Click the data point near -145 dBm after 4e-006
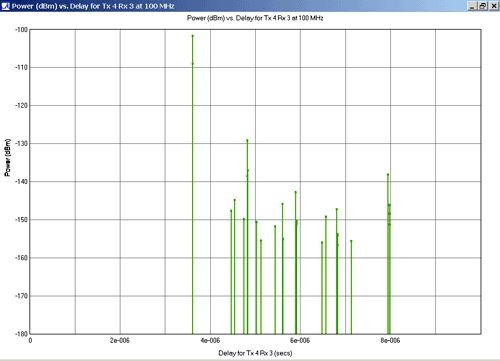500x361 pixels. [x=234, y=200]
